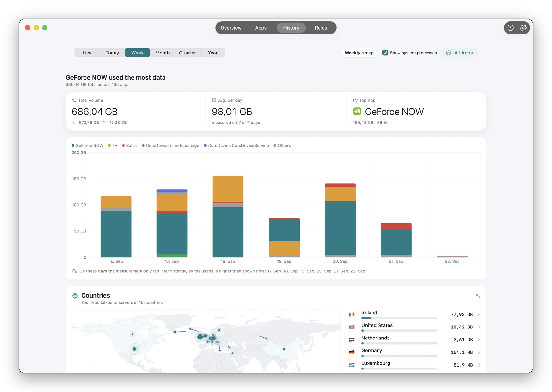Click the Total volume arrows icon
Viewport: 552px width, 392px height.
coord(74,100)
